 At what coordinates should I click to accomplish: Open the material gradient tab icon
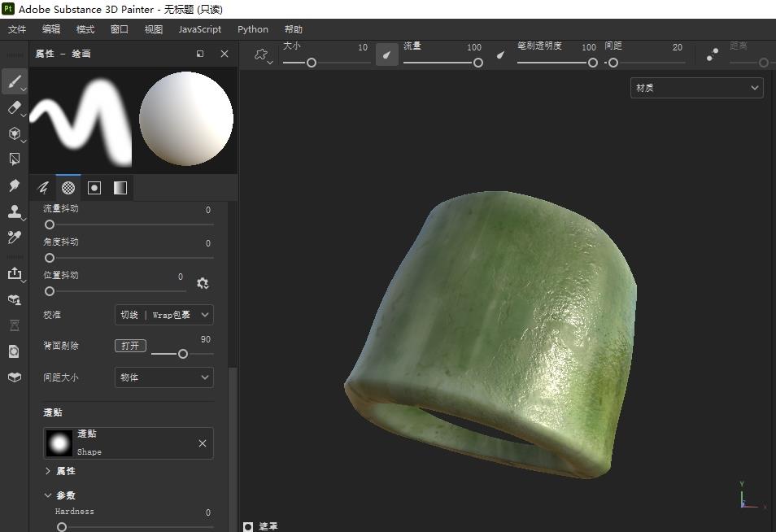click(120, 188)
